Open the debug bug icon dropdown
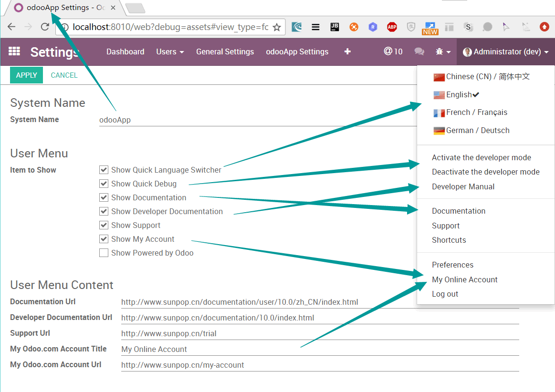This screenshot has width=555, height=392. pos(443,52)
